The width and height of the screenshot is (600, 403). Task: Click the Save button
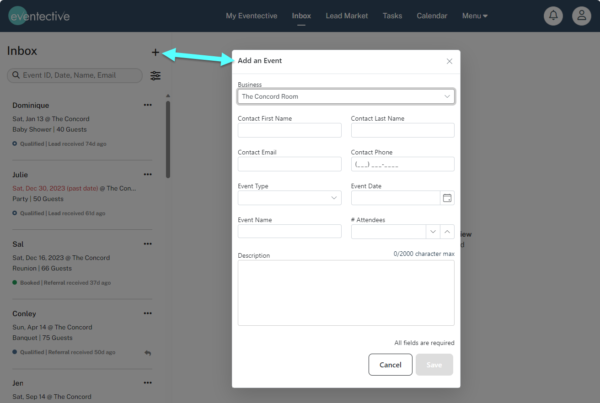pos(434,365)
